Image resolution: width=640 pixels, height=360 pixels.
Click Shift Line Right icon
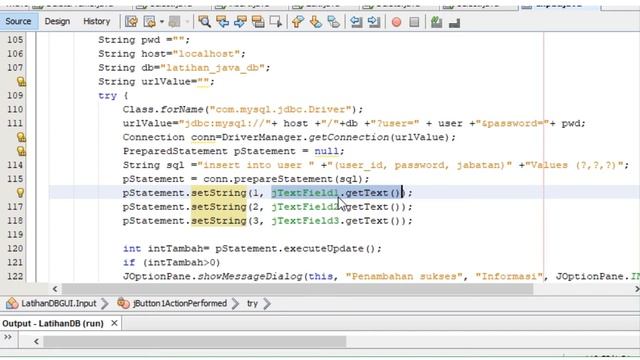373,22
